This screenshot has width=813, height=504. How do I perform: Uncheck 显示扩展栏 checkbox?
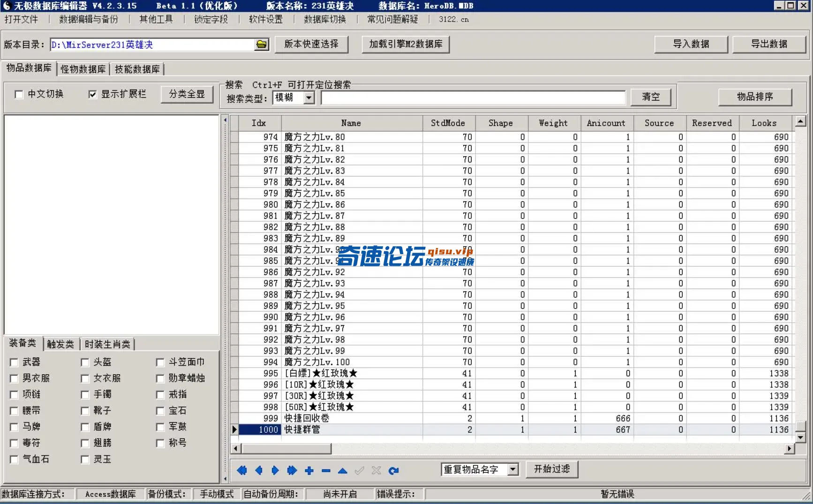point(93,95)
